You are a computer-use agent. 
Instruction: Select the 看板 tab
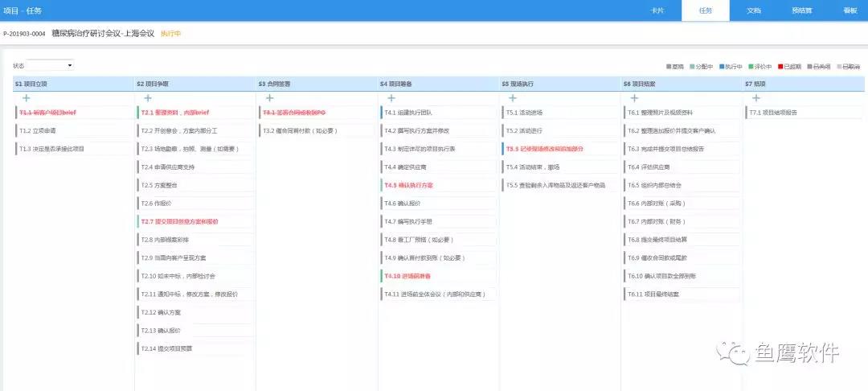point(850,10)
